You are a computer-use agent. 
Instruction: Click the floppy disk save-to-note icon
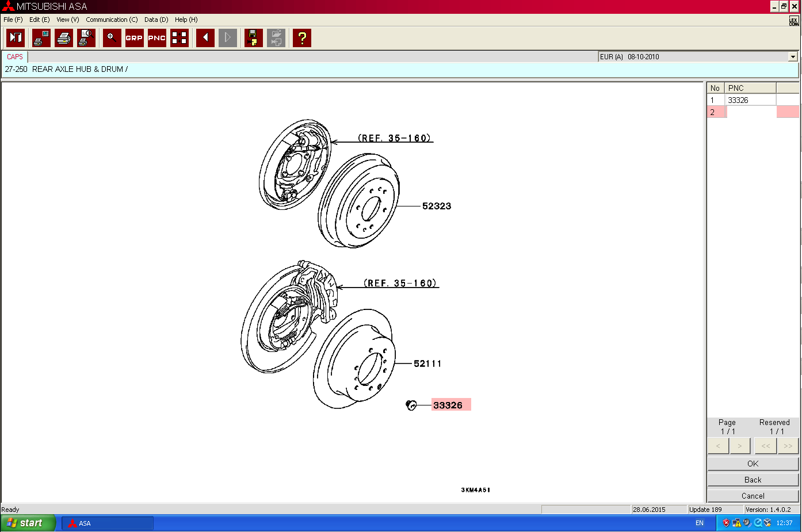pos(254,38)
